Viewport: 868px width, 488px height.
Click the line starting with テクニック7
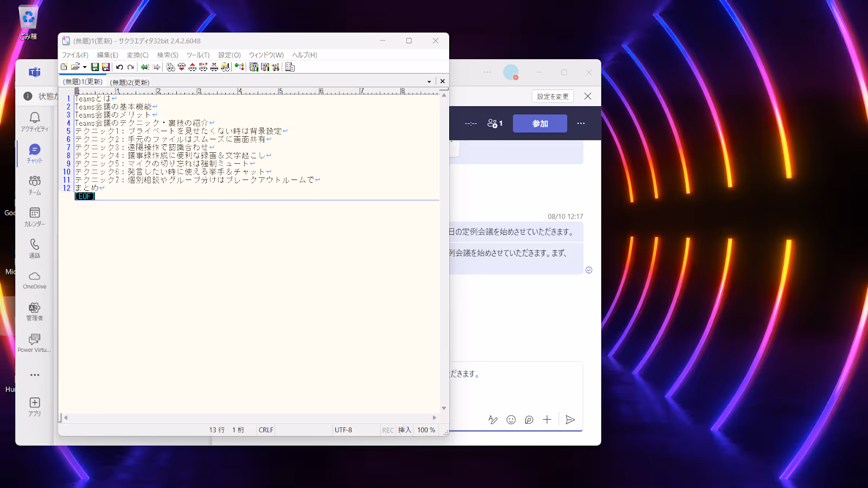194,180
